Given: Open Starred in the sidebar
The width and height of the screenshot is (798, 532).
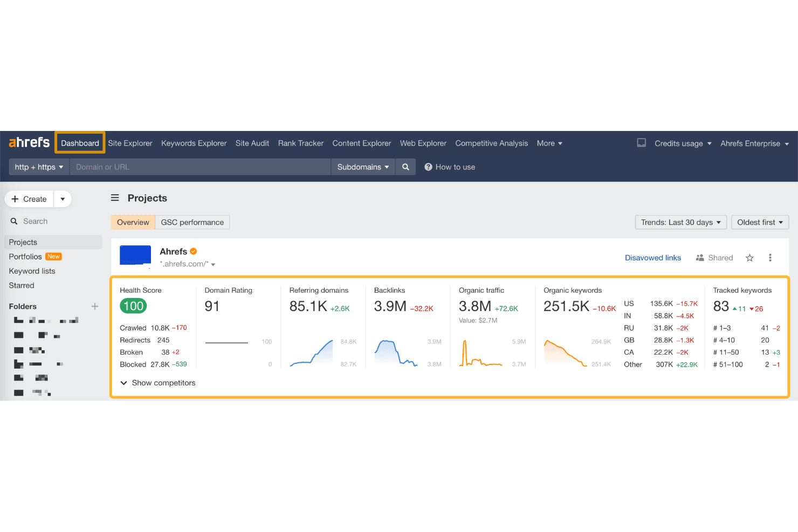Looking at the screenshot, I should (22, 286).
